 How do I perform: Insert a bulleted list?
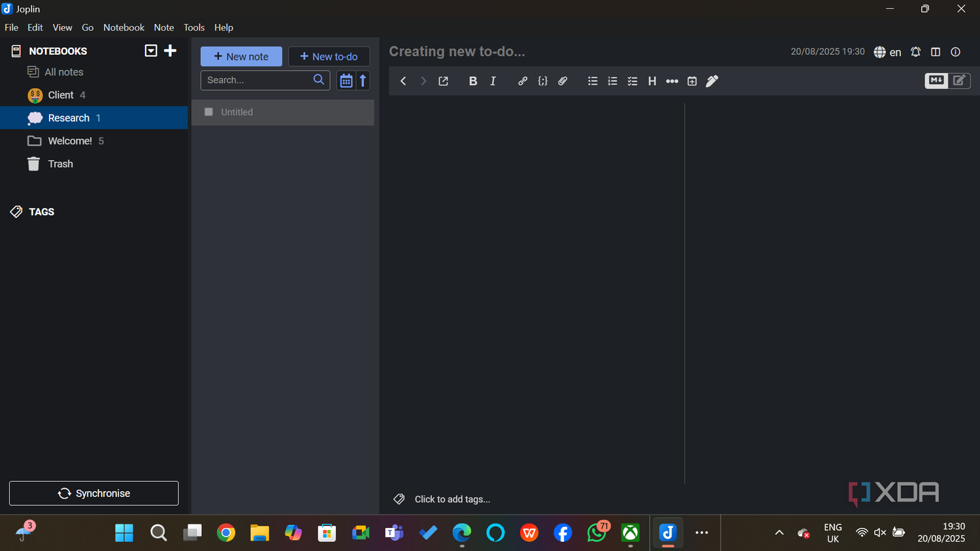coord(593,81)
